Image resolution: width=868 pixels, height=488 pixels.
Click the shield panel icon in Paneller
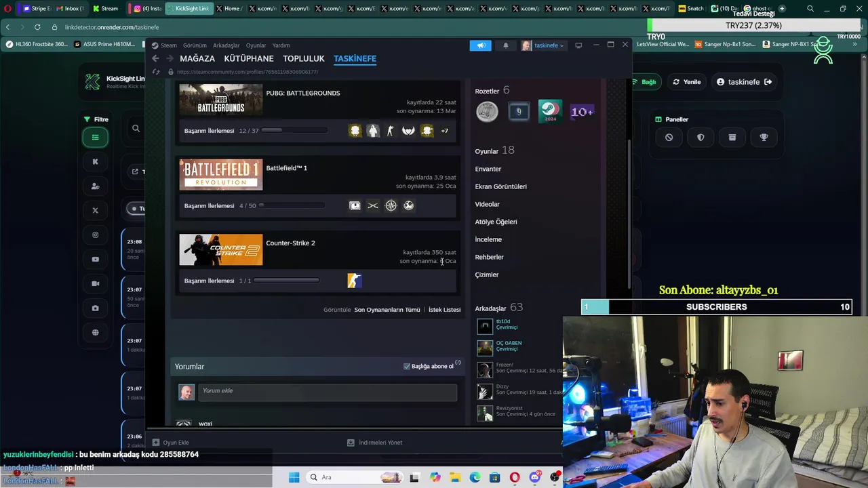pyautogui.click(x=701, y=138)
